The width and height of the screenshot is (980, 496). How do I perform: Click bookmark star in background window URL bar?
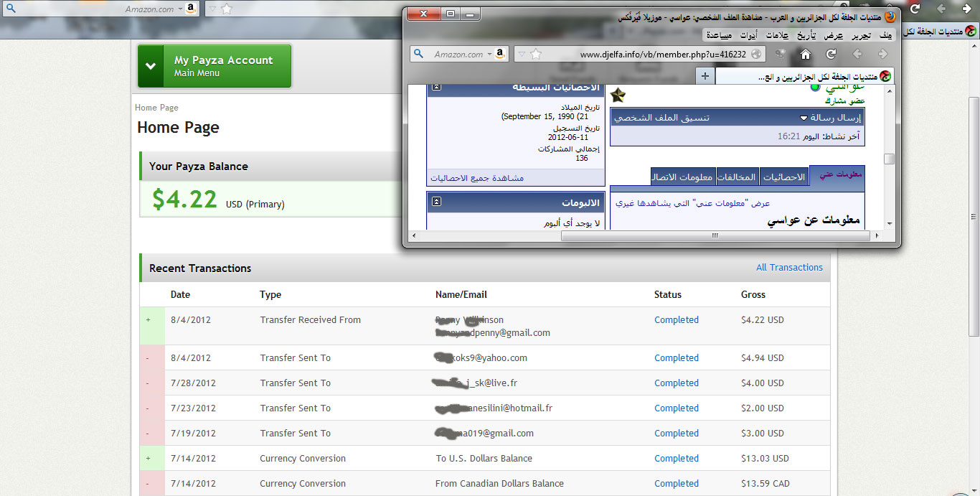227,9
